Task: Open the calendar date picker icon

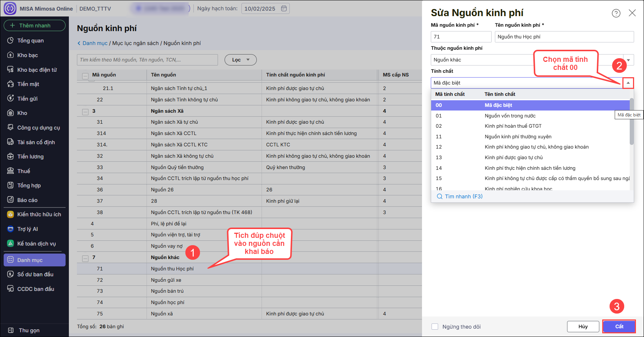Action: (x=284, y=8)
